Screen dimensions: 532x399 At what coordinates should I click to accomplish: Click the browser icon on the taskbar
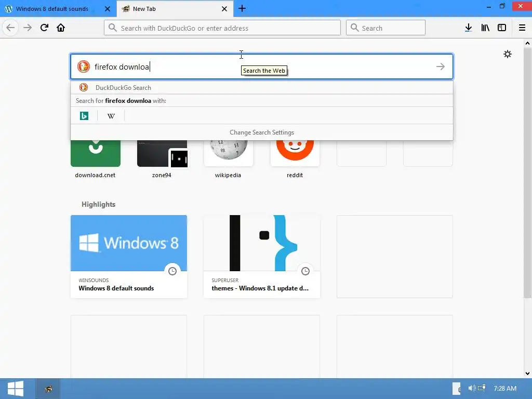pyautogui.click(x=48, y=389)
